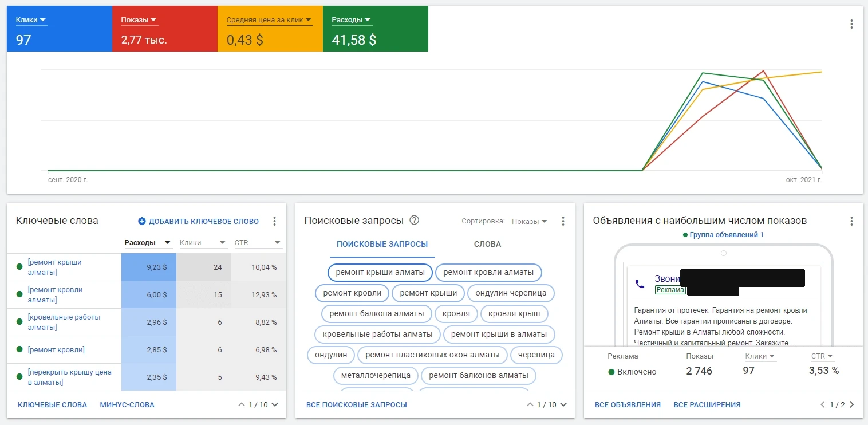Viewport: 868px width, 425px height.
Task: Open the Расходы scorecard metric dropdown
Action: 352,20
